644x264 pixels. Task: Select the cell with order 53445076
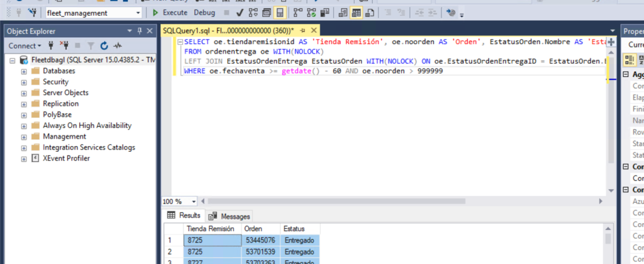coord(261,240)
